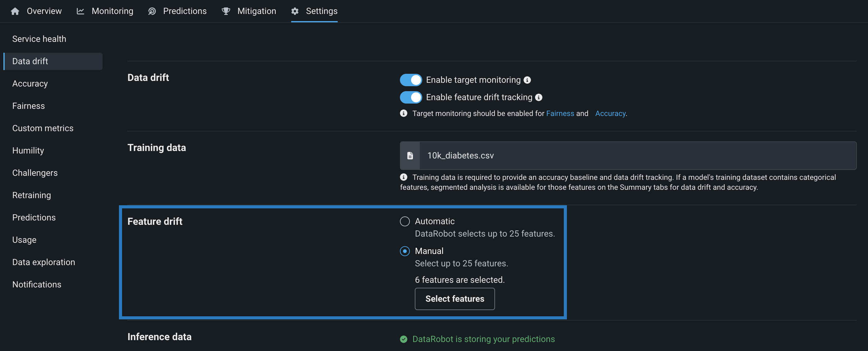Click info icon beside target monitoring
Screen dimensions: 868x351
click(527, 80)
